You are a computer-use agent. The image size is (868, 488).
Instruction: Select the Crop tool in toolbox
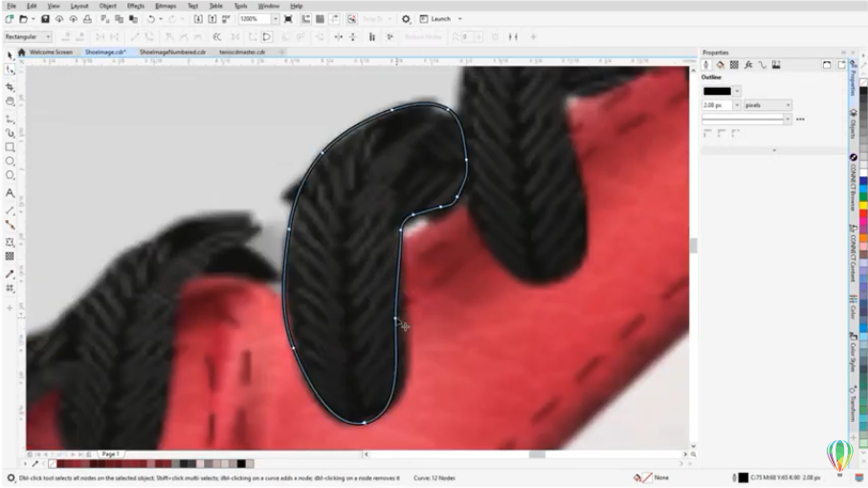point(11,86)
